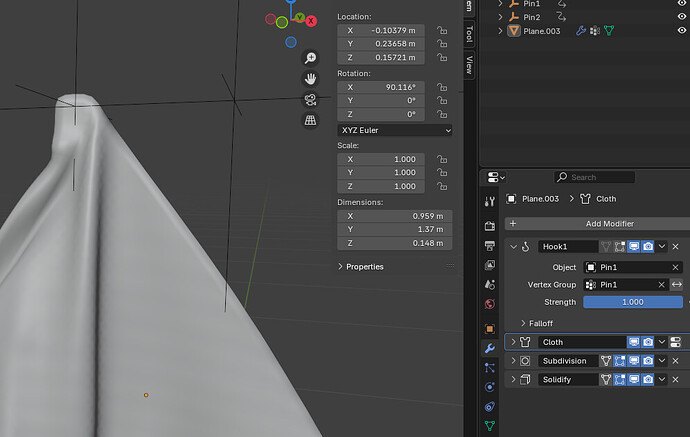Open the Object properties tab icon
Screen dimensions: 690x437
(x=490, y=329)
